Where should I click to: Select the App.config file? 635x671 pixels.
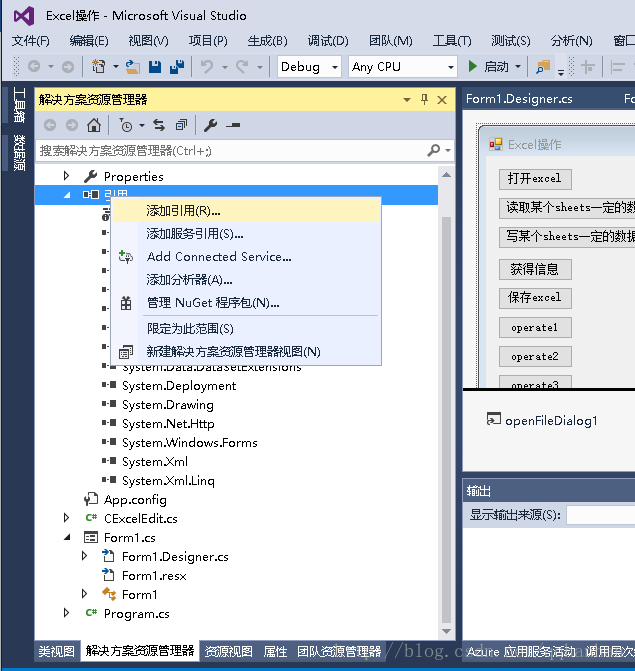(135, 499)
